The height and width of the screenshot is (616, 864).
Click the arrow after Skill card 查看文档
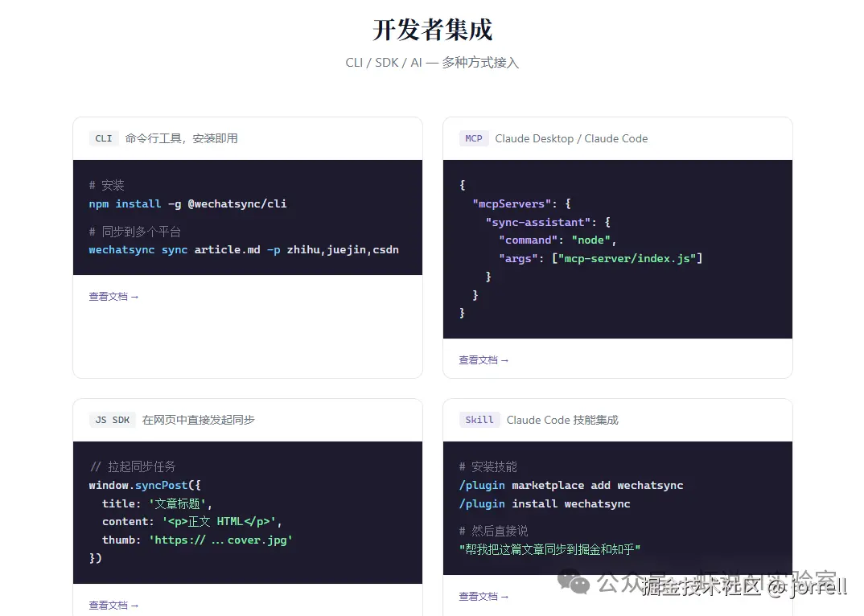[x=506, y=596]
